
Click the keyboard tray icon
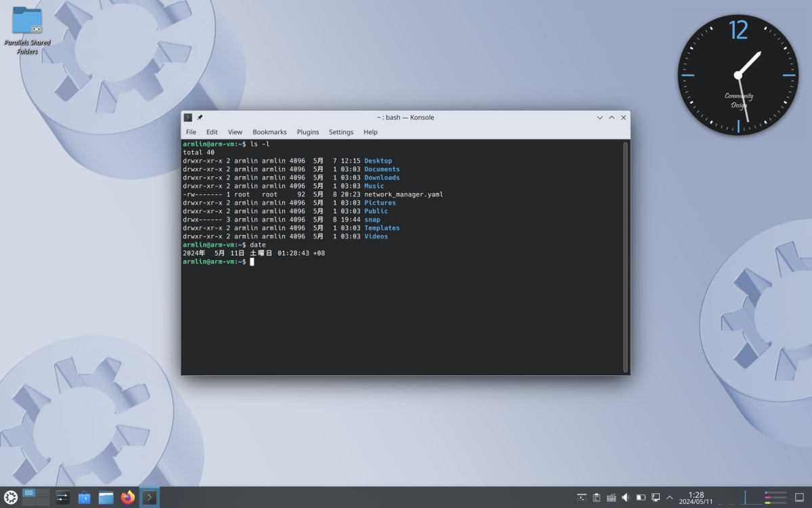[611, 498]
